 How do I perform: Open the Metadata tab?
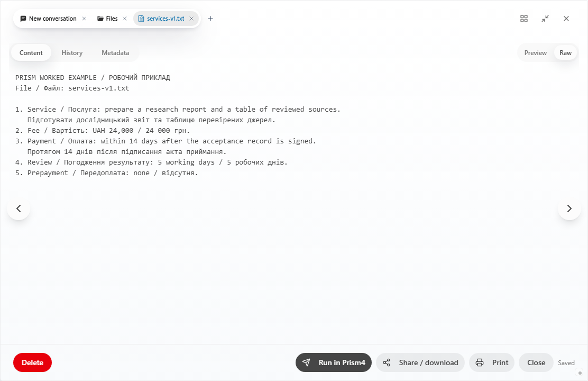pyautogui.click(x=115, y=53)
